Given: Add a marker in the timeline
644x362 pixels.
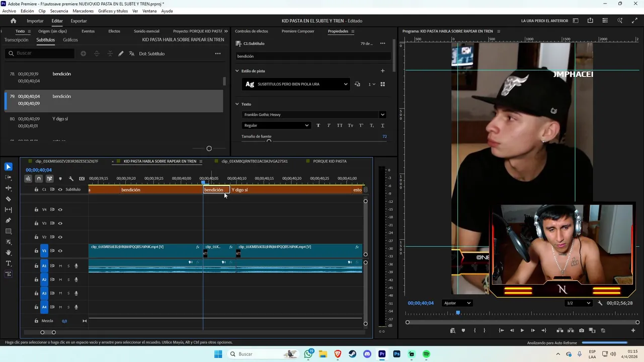Looking at the screenshot, I should coord(60,178).
